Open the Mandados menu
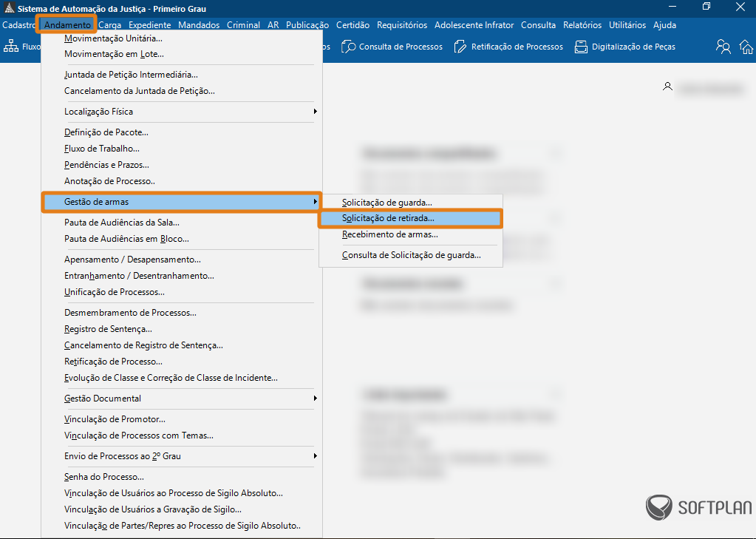The width and height of the screenshot is (756, 539). (x=199, y=25)
